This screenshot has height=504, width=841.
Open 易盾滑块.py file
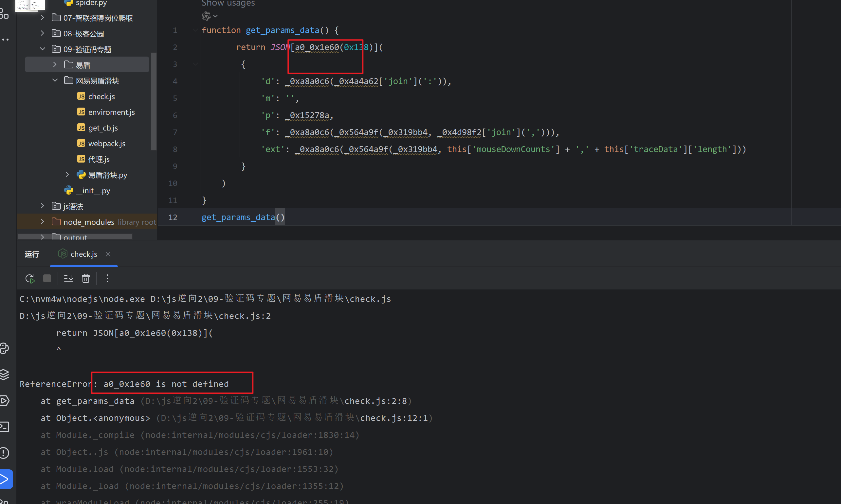point(107,175)
